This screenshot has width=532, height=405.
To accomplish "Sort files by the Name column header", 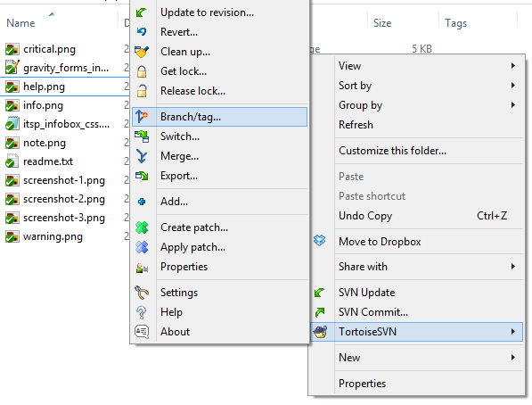I will click(x=20, y=23).
